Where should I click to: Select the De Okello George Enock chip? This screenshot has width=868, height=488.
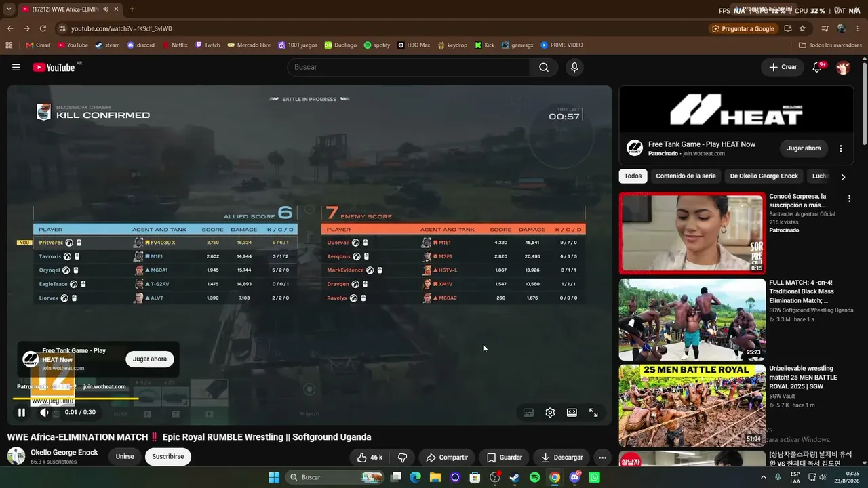click(x=764, y=176)
